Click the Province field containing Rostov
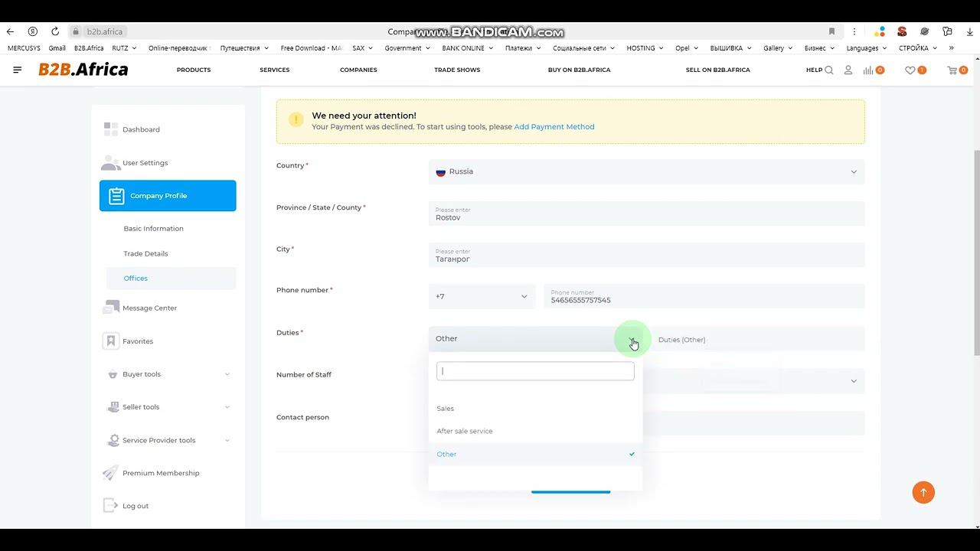This screenshot has height=551, width=980. (647, 214)
